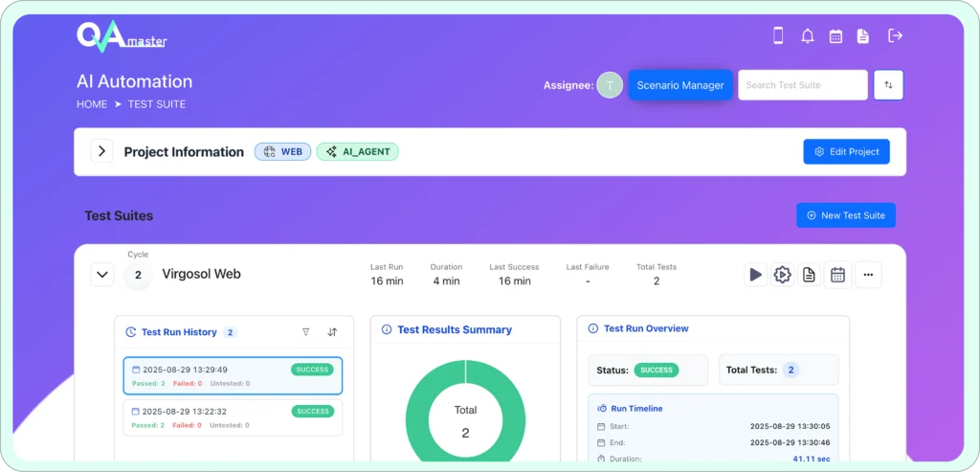This screenshot has height=472, width=980.
Task: Create a New Test Suite
Action: point(846,215)
